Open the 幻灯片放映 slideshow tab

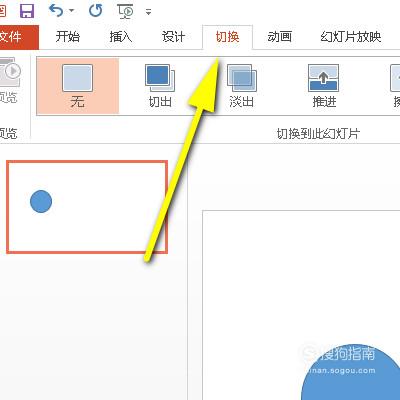point(351,37)
